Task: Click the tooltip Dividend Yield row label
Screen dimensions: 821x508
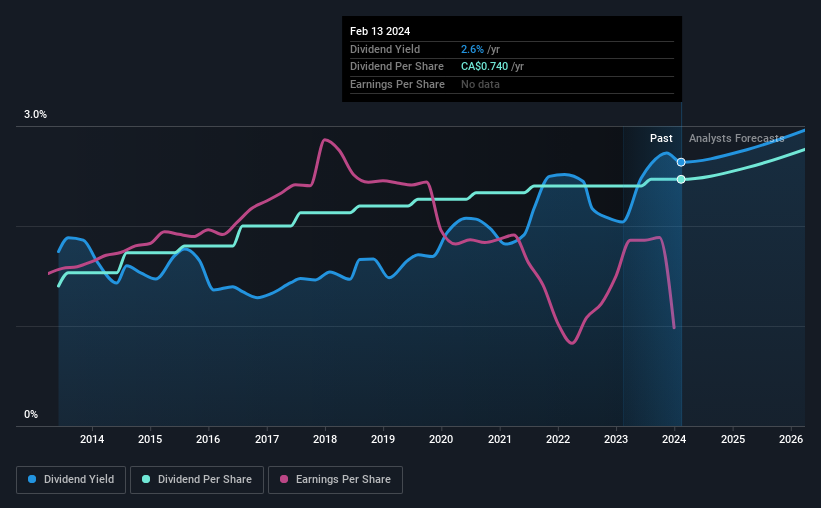Action: (385, 49)
